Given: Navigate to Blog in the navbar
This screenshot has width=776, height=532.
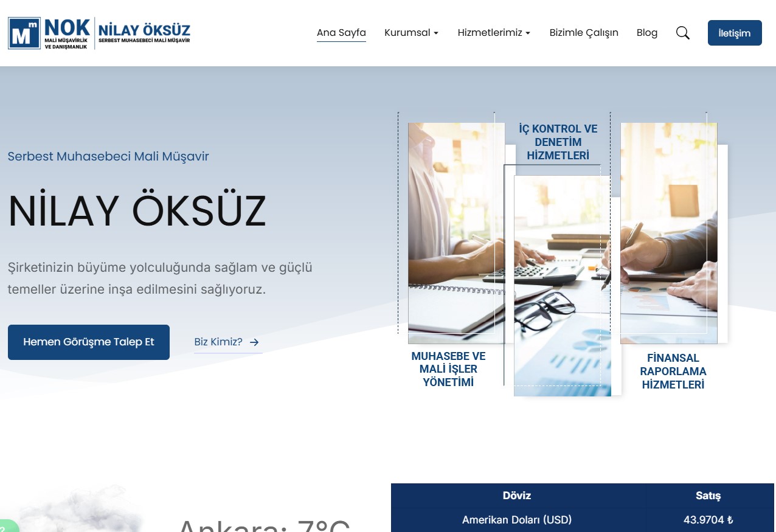Looking at the screenshot, I should (646, 33).
